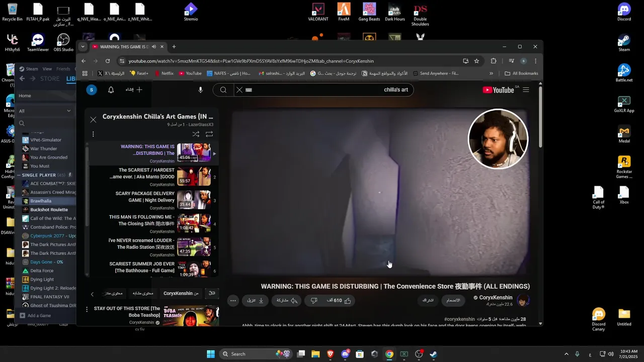This screenshot has height=362, width=644.
Task: Open Brave browser from taskbar
Action: pyautogui.click(x=330, y=354)
